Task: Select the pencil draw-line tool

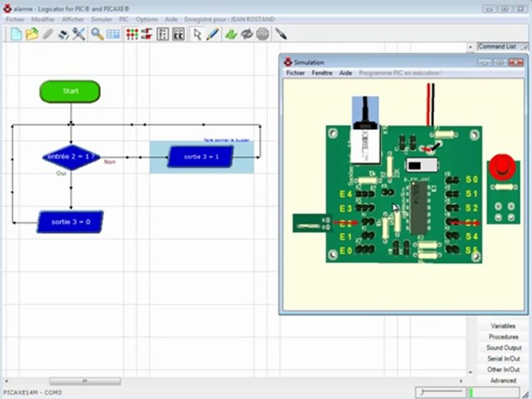Action: click(x=213, y=34)
